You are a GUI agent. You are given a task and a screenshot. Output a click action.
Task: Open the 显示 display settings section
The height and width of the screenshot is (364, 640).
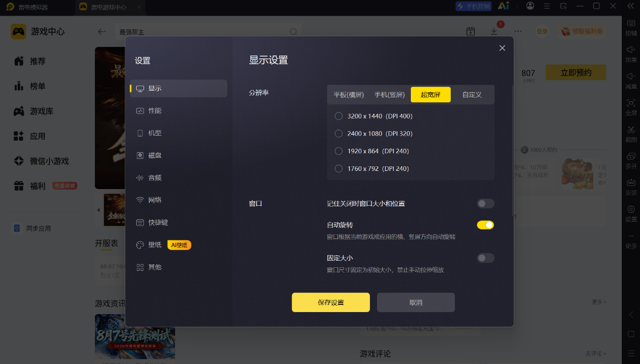[x=179, y=88]
